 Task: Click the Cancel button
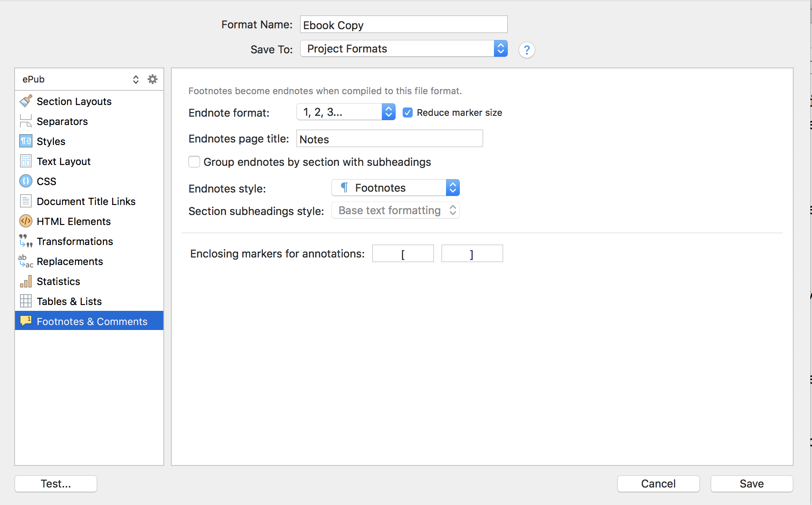(x=658, y=483)
